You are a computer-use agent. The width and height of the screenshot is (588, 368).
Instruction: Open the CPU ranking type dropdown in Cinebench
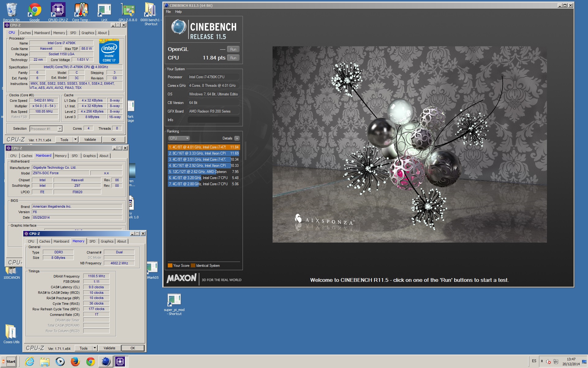pyautogui.click(x=179, y=138)
